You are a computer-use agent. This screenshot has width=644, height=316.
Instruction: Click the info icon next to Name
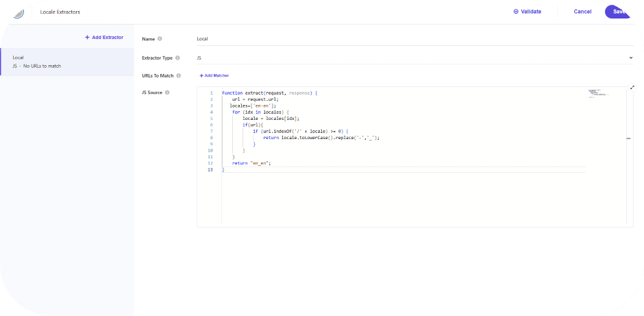(160, 39)
